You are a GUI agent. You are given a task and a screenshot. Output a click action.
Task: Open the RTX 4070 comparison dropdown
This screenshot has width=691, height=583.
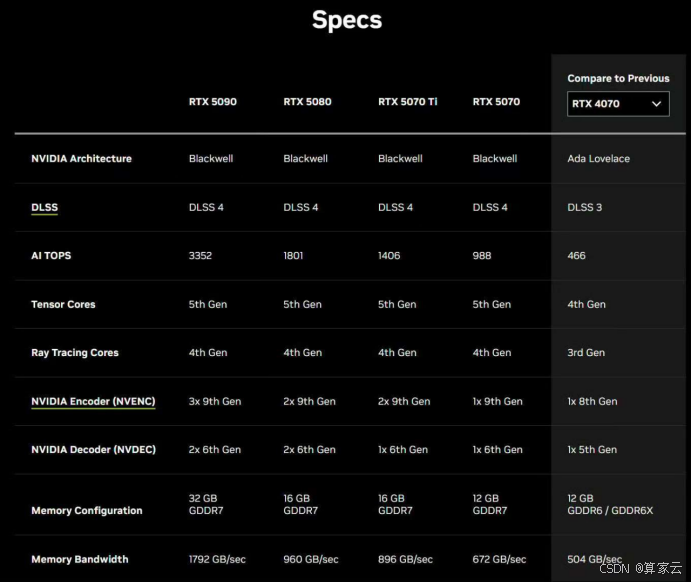pyautogui.click(x=618, y=104)
